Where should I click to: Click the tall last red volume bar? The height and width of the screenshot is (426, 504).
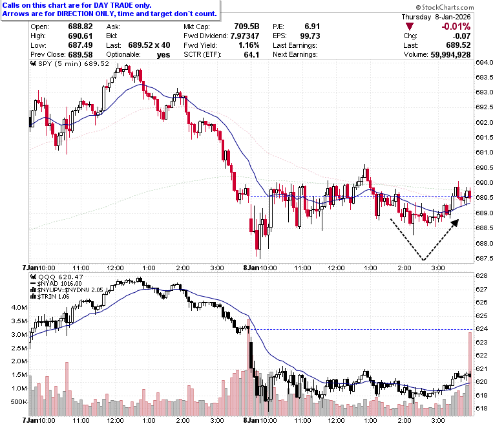[x=470, y=374]
